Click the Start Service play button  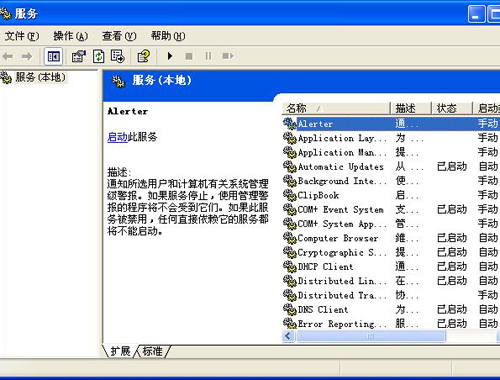[x=170, y=56]
